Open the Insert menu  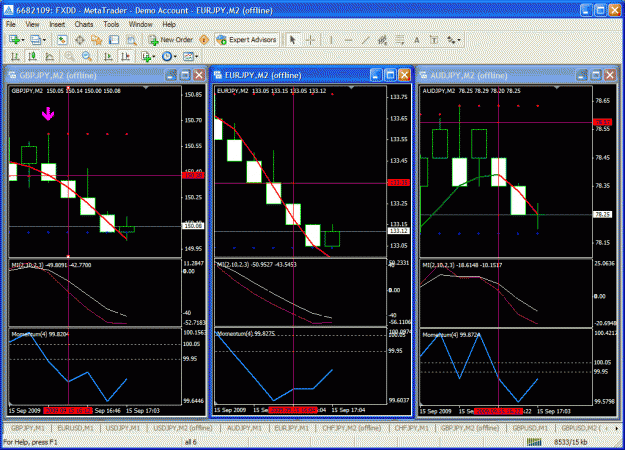coord(57,24)
